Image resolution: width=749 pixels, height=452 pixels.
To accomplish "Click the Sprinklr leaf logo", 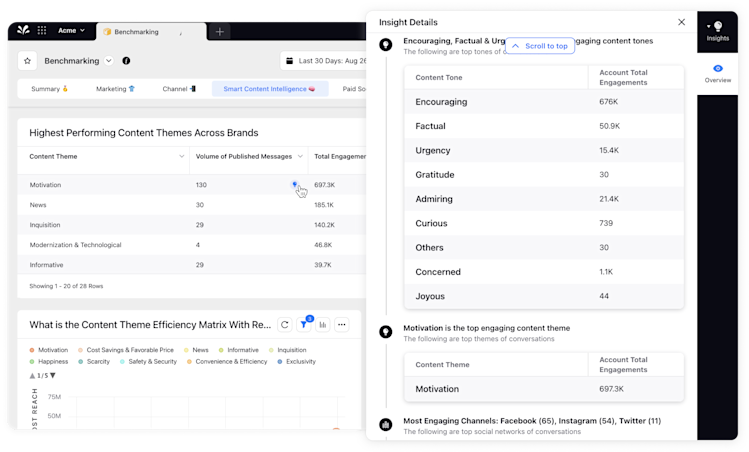I will (23, 30).
